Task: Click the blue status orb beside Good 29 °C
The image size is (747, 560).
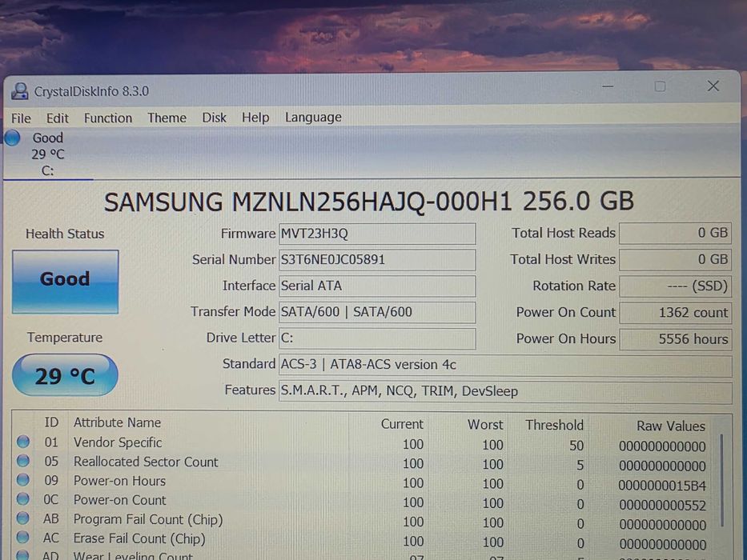Action: 12,138
